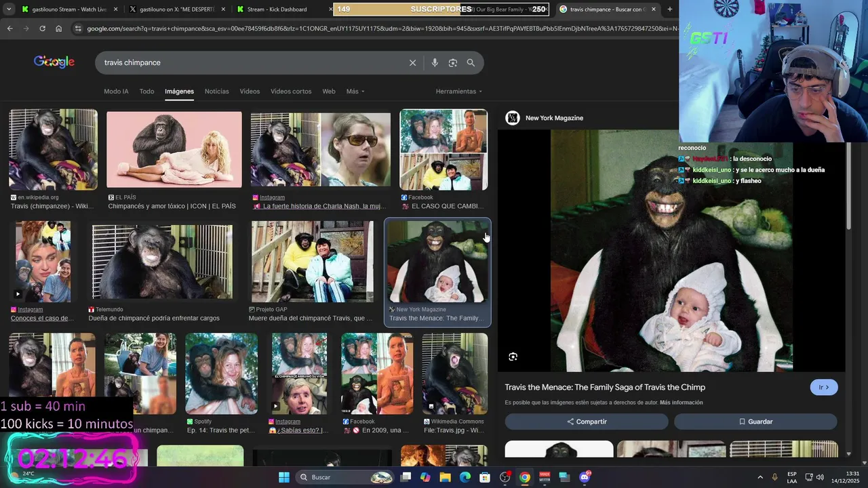Open Voicemeeter from taskbar
The height and width of the screenshot is (488, 868).
(545, 477)
